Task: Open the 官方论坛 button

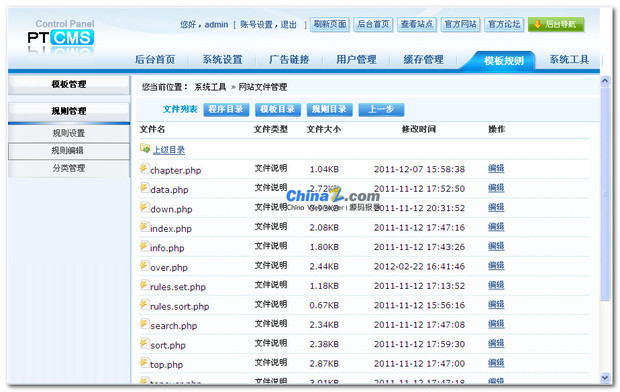Action: (504, 25)
